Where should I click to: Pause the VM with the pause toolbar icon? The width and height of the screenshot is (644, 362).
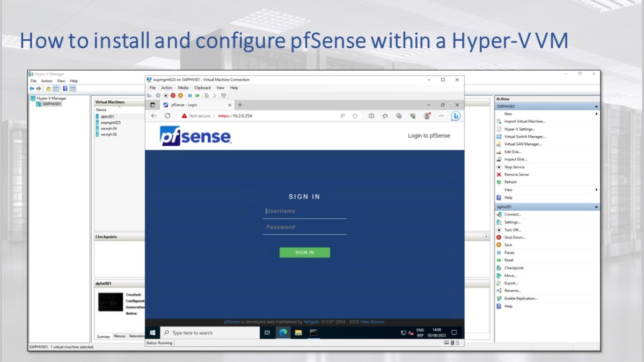point(190,95)
